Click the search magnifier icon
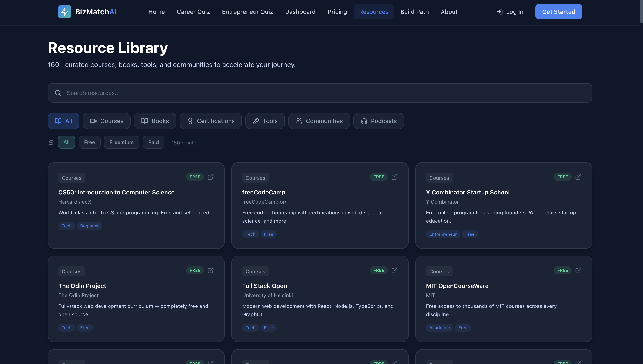Image resolution: width=643 pixels, height=364 pixels. coord(58,93)
